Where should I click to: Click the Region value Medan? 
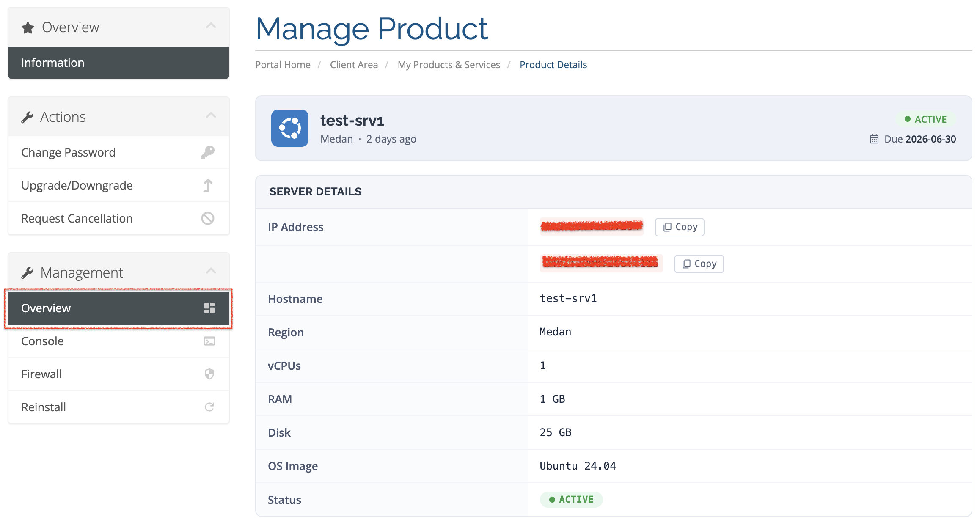[x=555, y=332]
